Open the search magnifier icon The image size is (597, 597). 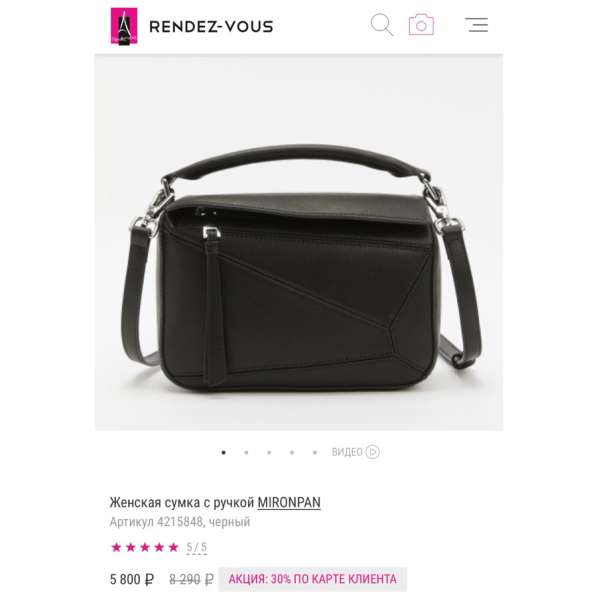382,25
